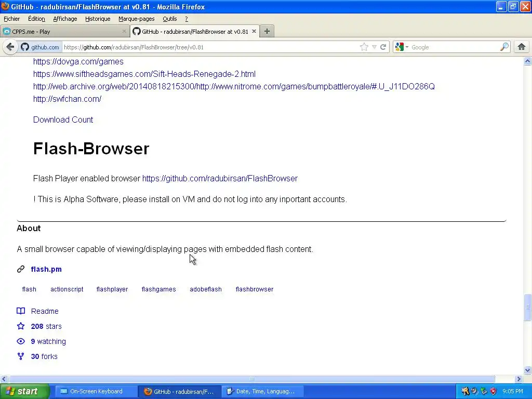Select the GitHub FlashBrowser tab

195,31
